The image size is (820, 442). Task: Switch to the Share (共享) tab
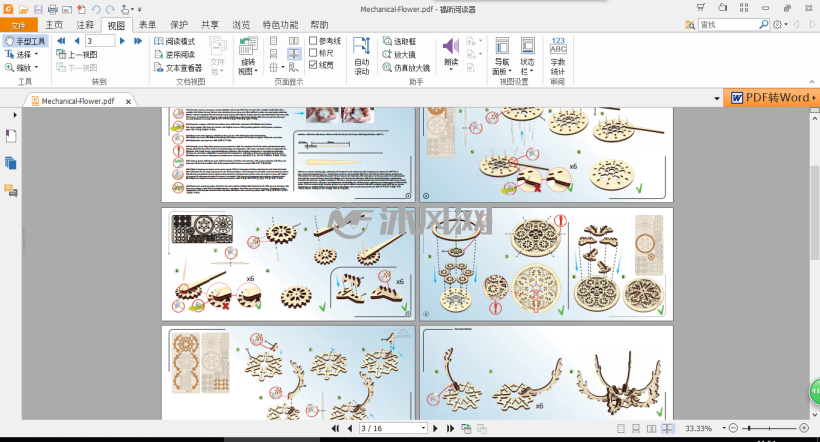point(210,25)
